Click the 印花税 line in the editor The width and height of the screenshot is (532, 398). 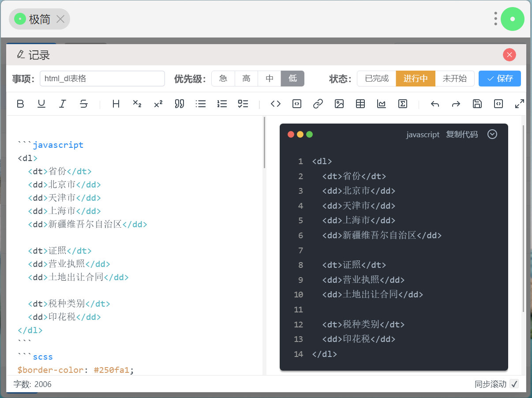click(x=64, y=317)
